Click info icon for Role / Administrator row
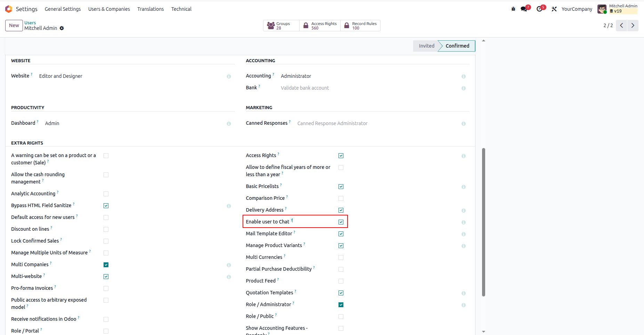 point(464,305)
